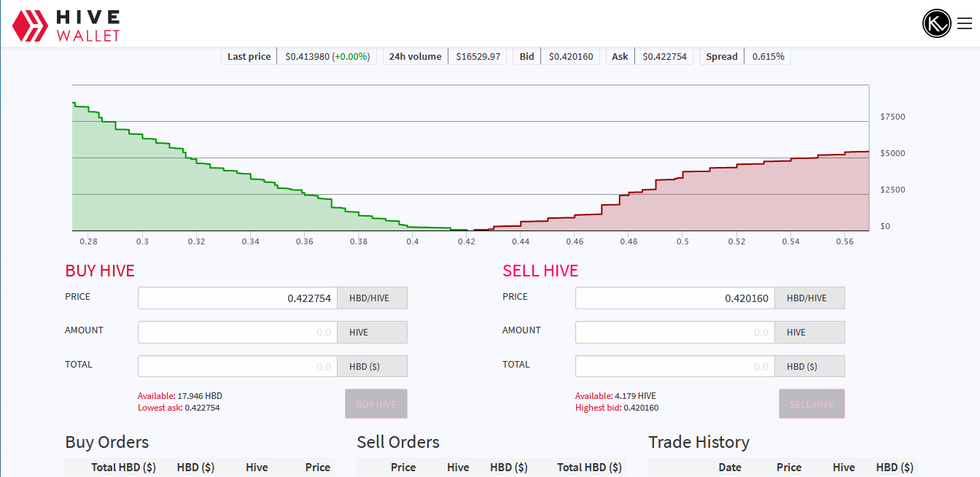Open the hamburger menu
The width and height of the screenshot is (980, 477).
click(965, 23)
